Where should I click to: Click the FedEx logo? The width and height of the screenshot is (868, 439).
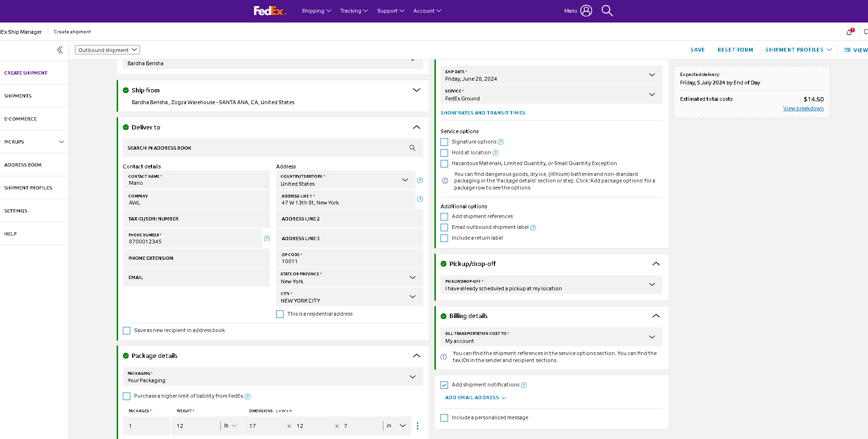point(269,11)
